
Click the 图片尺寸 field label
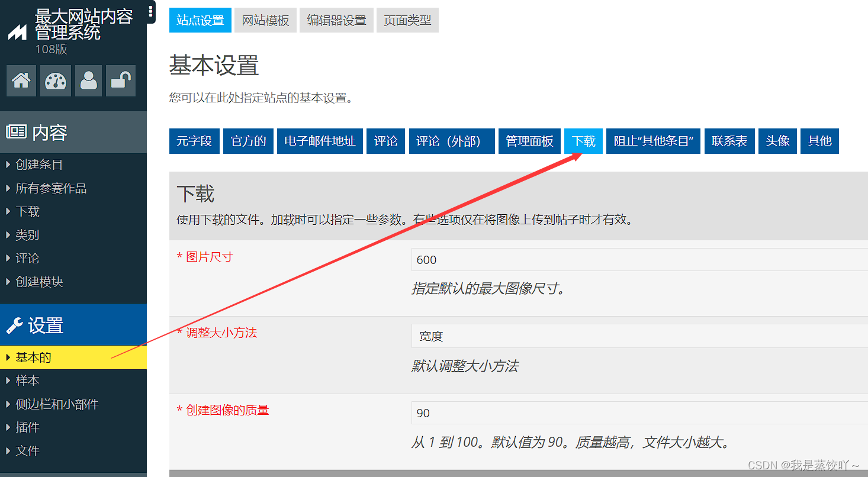205,257
